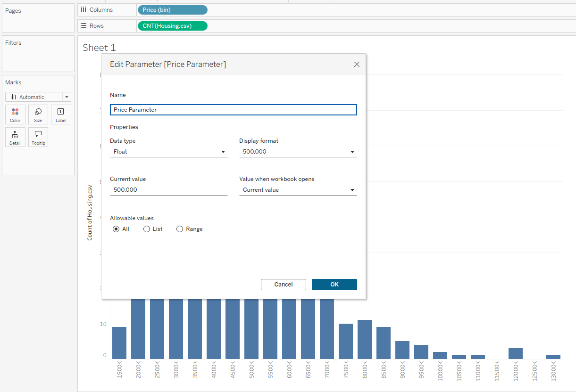Select the List allowable values option
576x392 pixels.
click(x=147, y=229)
